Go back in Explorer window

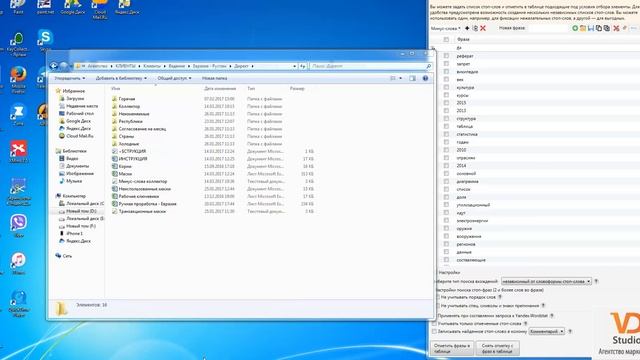53,66
